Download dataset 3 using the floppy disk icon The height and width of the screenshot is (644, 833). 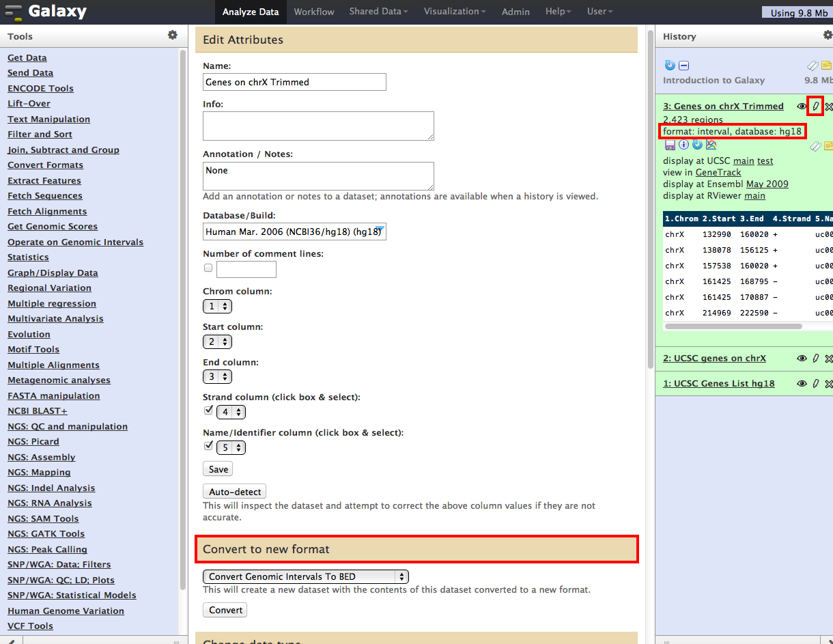[x=670, y=145]
